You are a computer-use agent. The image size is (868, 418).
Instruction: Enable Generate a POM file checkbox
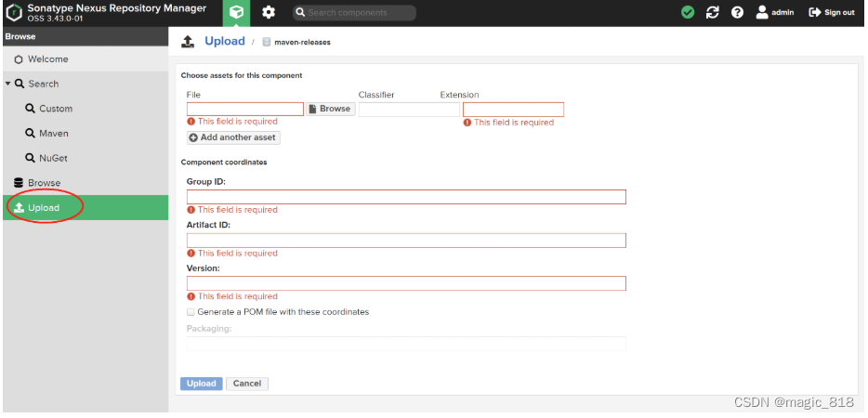tap(191, 312)
